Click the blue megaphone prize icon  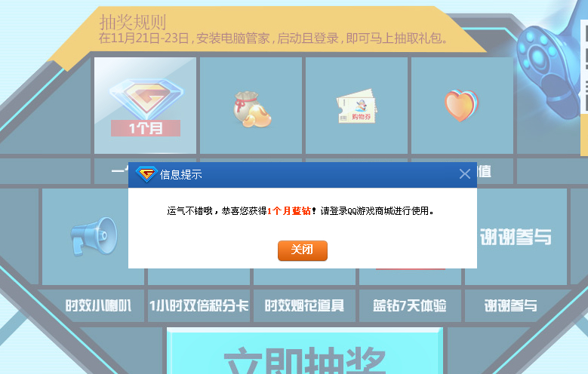(94, 236)
